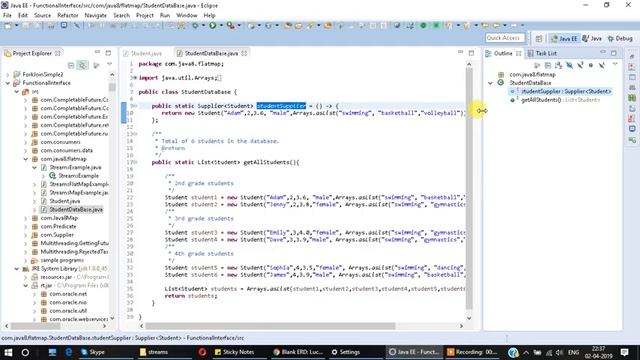Switch to the Task List tab
The image size is (640, 360).
(x=542, y=53)
